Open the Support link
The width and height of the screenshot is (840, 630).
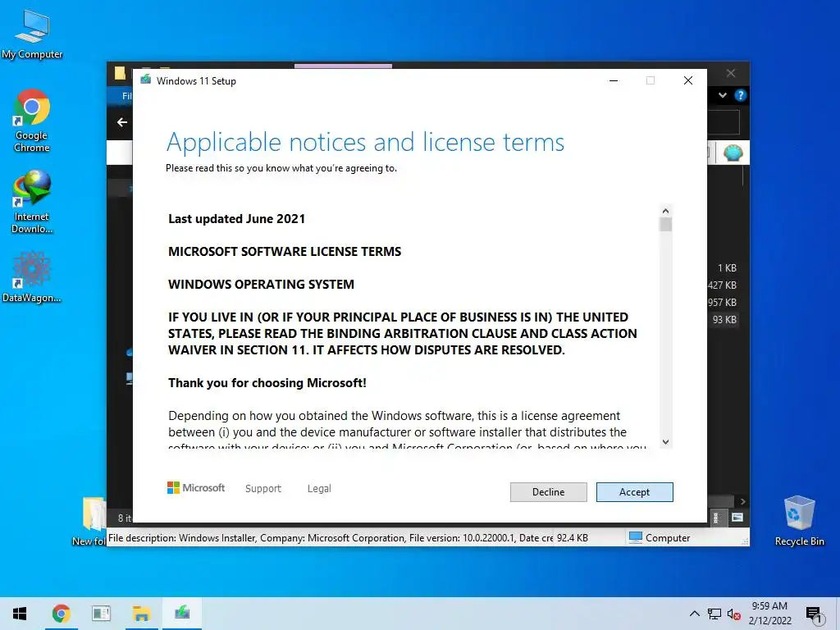click(263, 489)
